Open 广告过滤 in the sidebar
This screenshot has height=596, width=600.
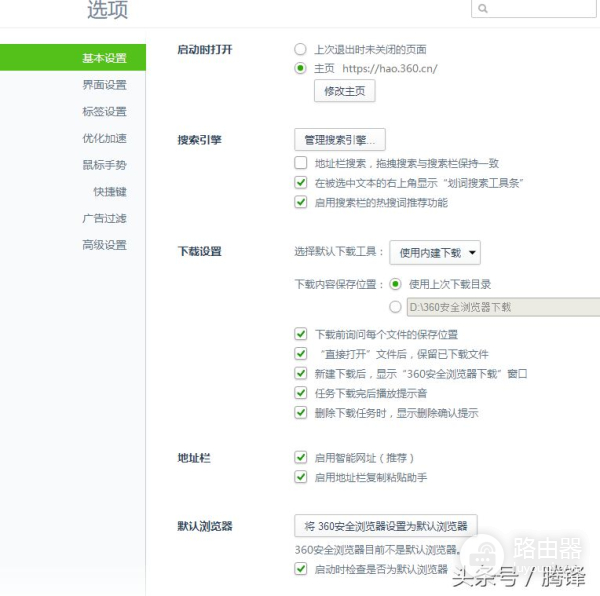coord(104,218)
